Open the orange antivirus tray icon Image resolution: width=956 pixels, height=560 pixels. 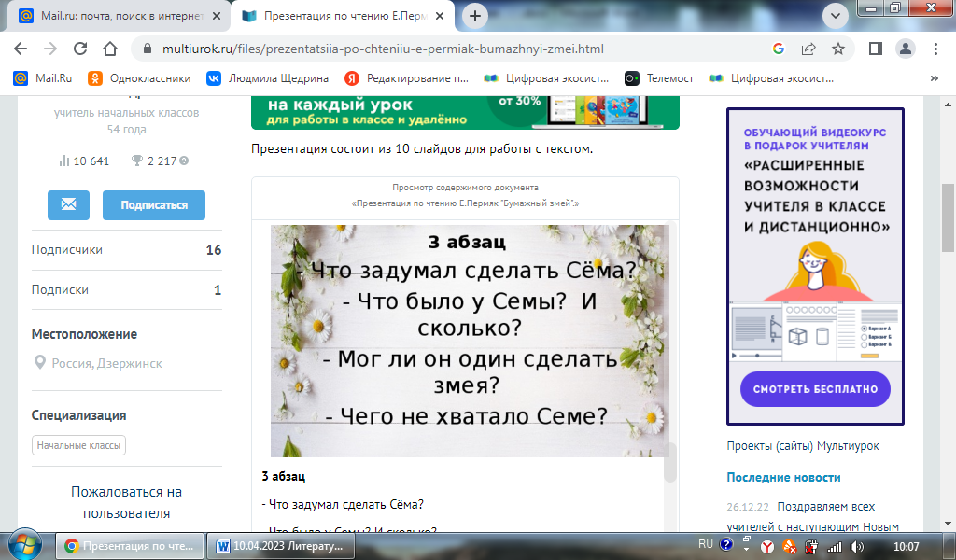(x=789, y=547)
